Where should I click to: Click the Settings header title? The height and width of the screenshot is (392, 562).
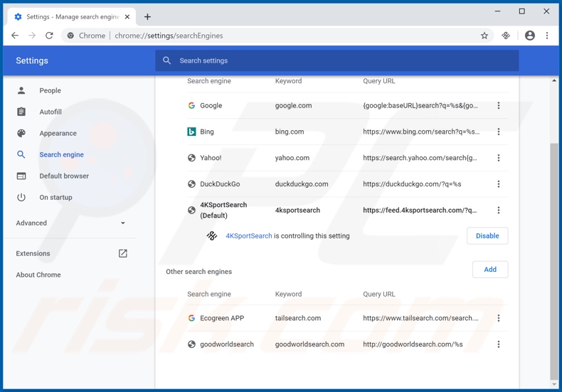[x=32, y=60]
